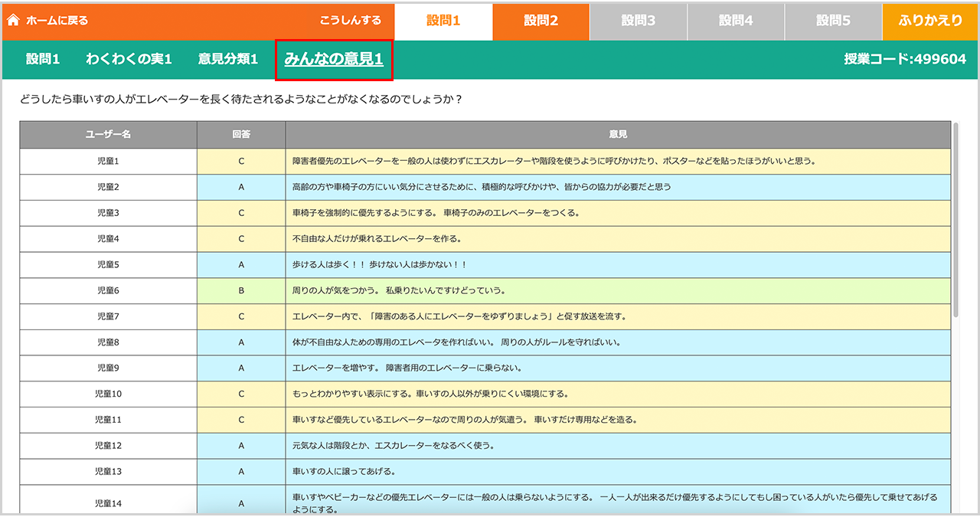This screenshot has width=980, height=517.
Task: Select the 児童1 row name cell
Action: click(108, 161)
